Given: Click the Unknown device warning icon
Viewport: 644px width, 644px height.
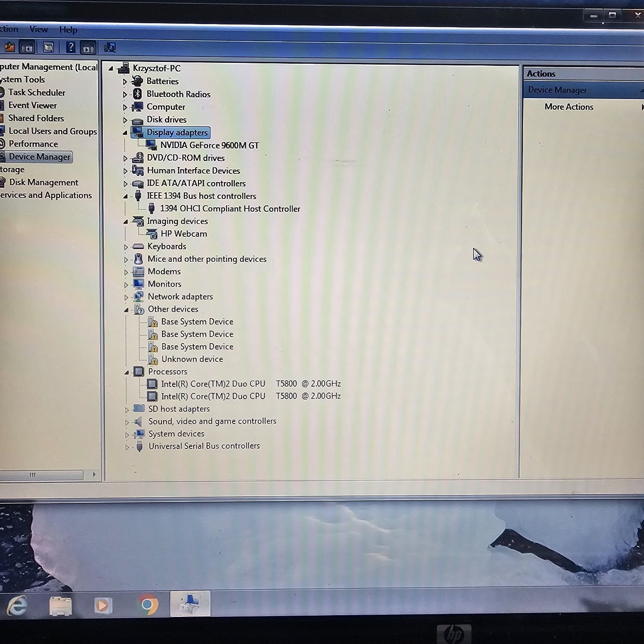Looking at the screenshot, I should click(x=153, y=359).
